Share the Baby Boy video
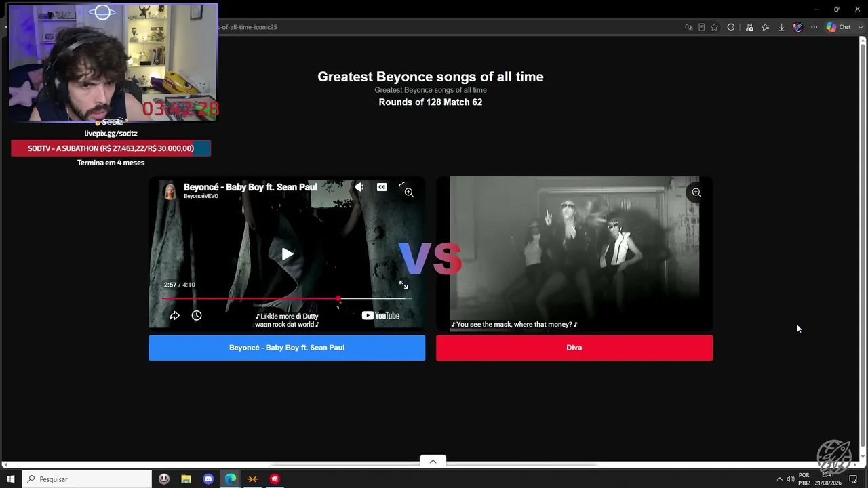Image resolution: width=868 pixels, height=488 pixels. pyautogui.click(x=174, y=315)
